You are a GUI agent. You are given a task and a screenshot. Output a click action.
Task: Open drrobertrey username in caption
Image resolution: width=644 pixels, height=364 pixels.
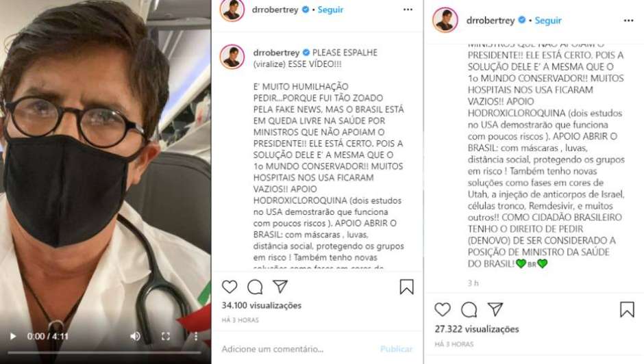click(x=276, y=53)
